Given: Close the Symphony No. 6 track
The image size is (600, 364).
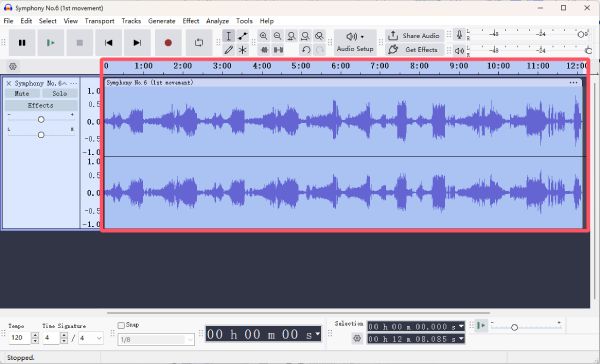Looking at the screenshot, I should [9, 83].
